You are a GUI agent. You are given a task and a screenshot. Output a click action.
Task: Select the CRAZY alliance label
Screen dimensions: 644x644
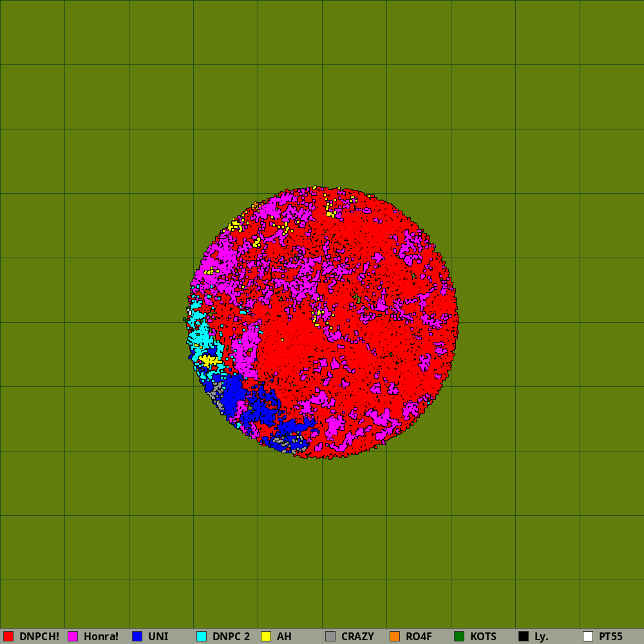click(357, 636)
